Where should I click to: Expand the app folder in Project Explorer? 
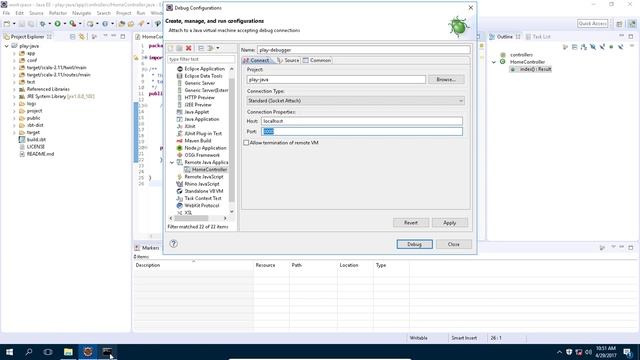(x=14, y=53)
